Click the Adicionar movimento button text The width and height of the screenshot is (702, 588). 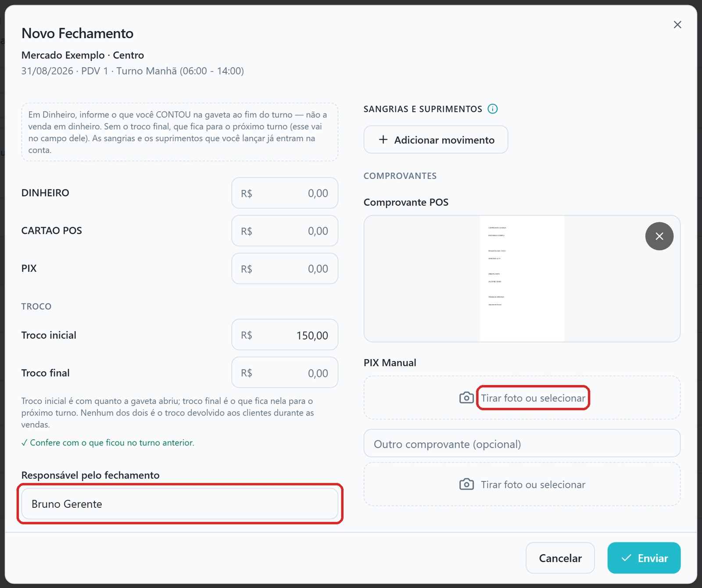(x=444, y=140)
